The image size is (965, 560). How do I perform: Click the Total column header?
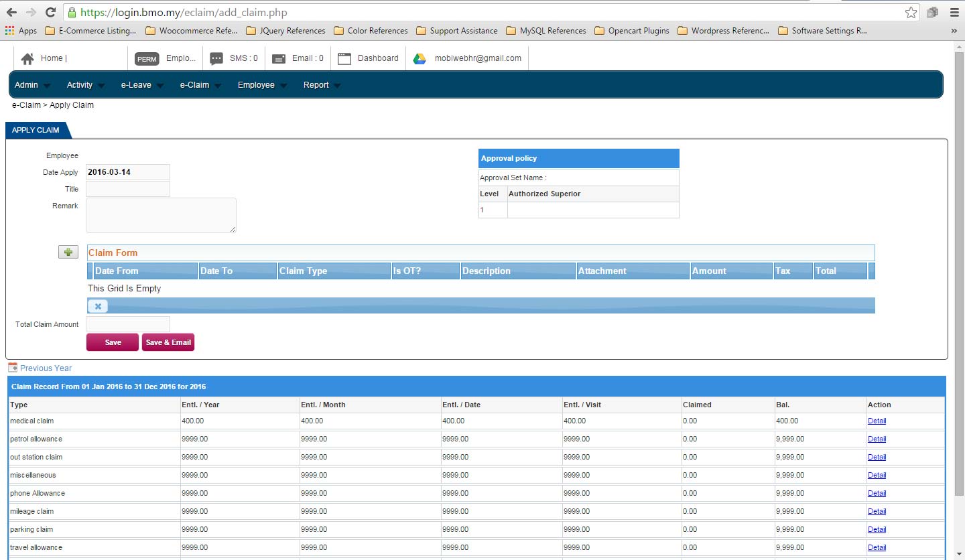(x=840, y=271)
